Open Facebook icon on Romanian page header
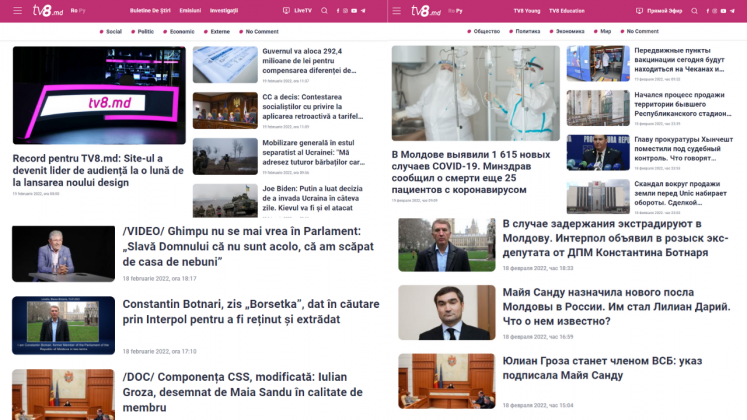This screenshot has height=420, width=747. pyautogui.click(x=338, y=10)
